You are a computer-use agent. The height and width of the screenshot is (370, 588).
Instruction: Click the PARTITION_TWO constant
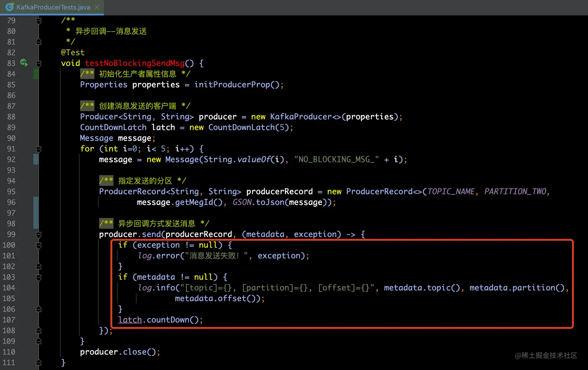515,191
